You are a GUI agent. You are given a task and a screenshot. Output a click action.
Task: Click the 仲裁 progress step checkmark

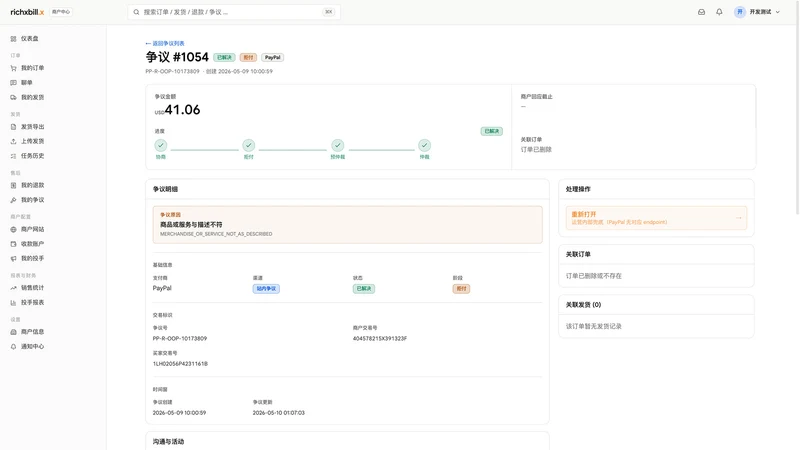tap(424, 145)
